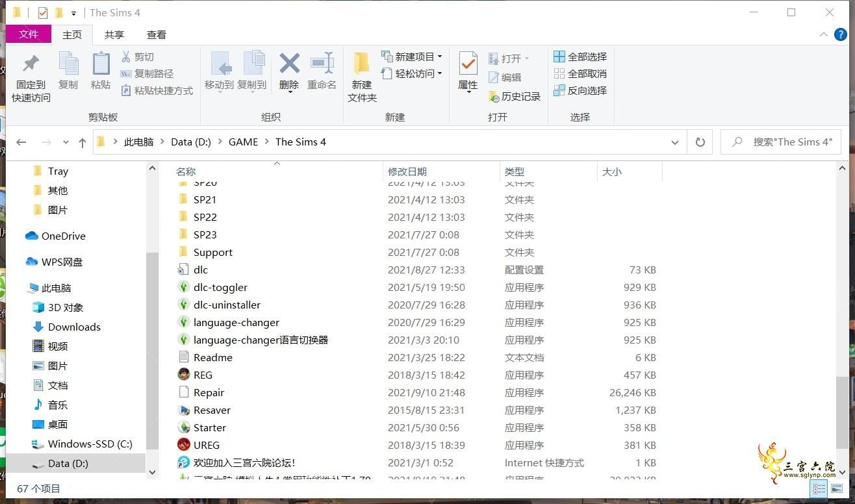The height and width of the screenshot is (504, 855).
Task: Click the Delete (删除) X icon
Action: coord(289,63)
